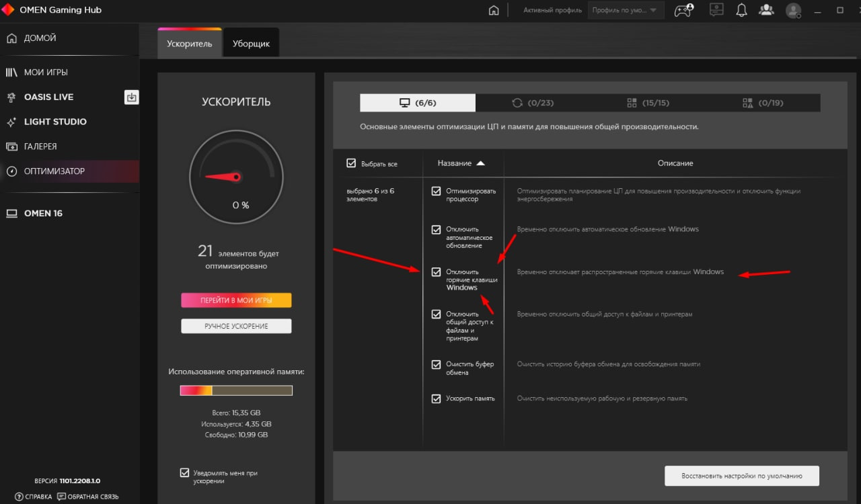Uncheck Отключить общий доступ к файлам

pyautogui.click(x=436, y=314)
